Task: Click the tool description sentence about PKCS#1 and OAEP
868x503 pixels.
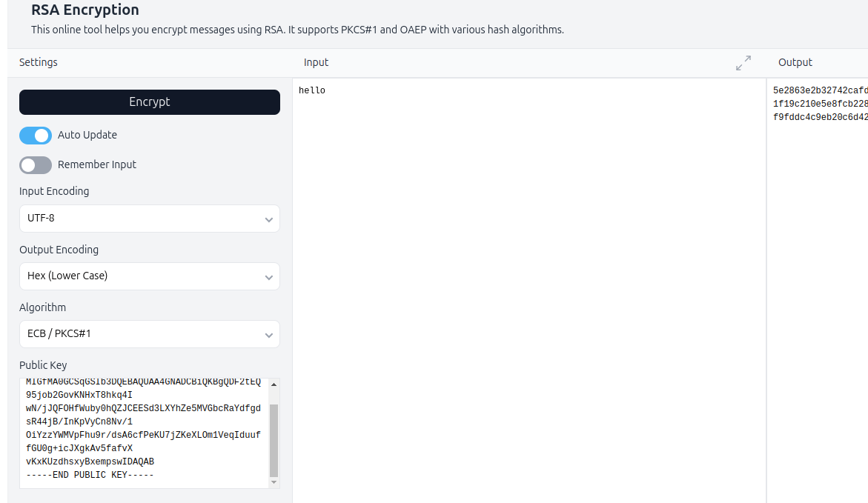Action: [297, 30]
